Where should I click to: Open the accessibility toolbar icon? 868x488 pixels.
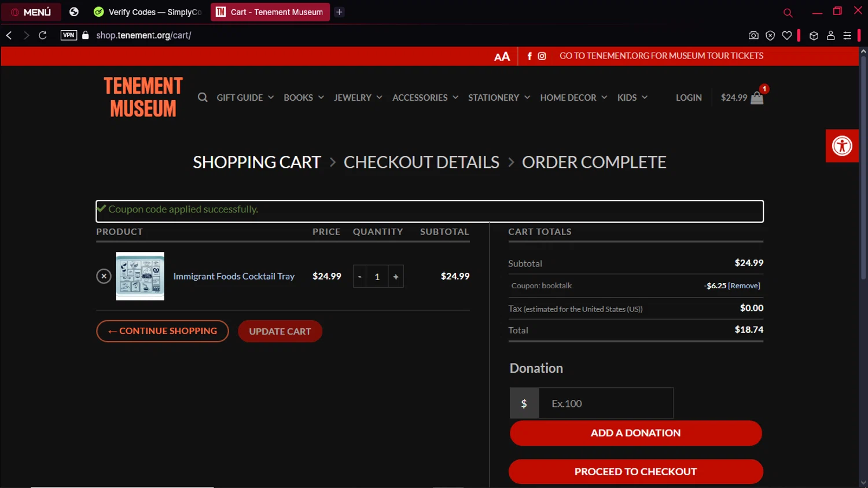(x=842, y=146)
